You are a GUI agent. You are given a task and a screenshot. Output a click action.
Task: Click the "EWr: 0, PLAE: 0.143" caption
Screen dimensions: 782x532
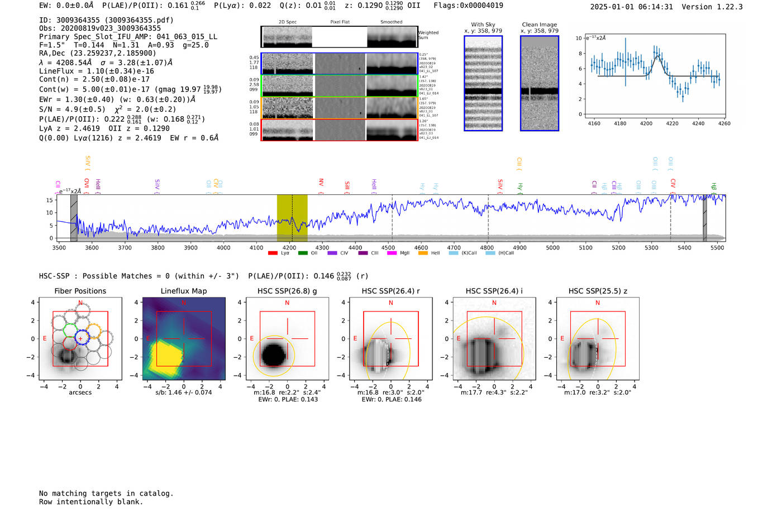288,400
